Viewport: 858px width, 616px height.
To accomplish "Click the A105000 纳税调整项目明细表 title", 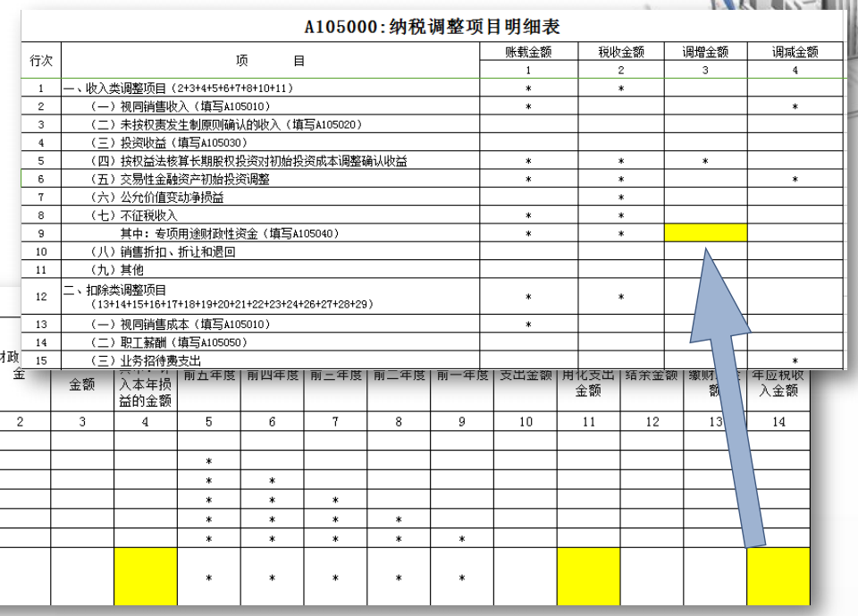I will coord(433,26).
